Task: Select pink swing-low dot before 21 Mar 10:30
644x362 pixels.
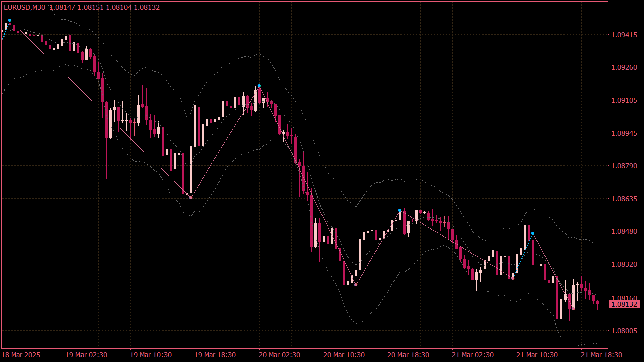Action: pos(513,278)
